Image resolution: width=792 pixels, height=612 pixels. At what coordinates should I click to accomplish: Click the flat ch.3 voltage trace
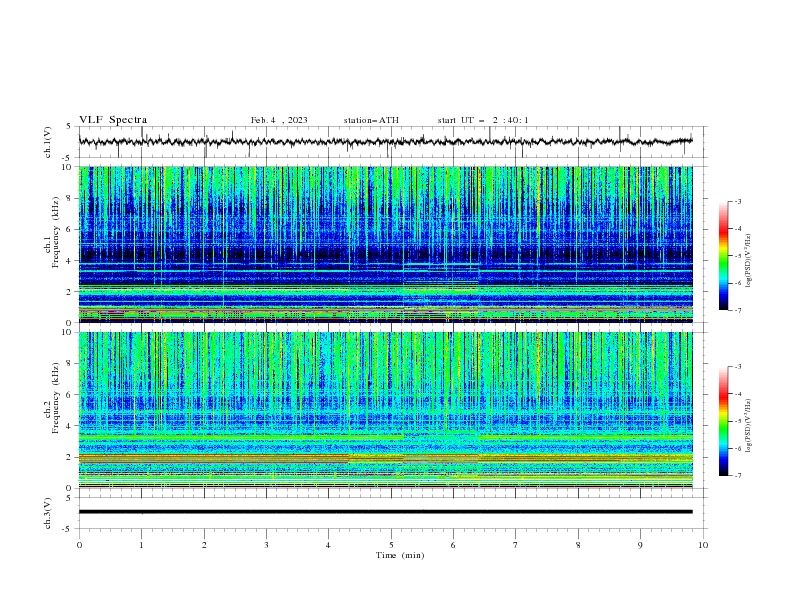(385, 512)
